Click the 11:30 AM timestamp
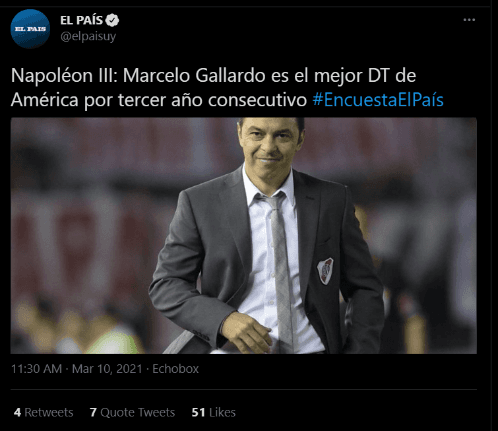 pos(36,369)
